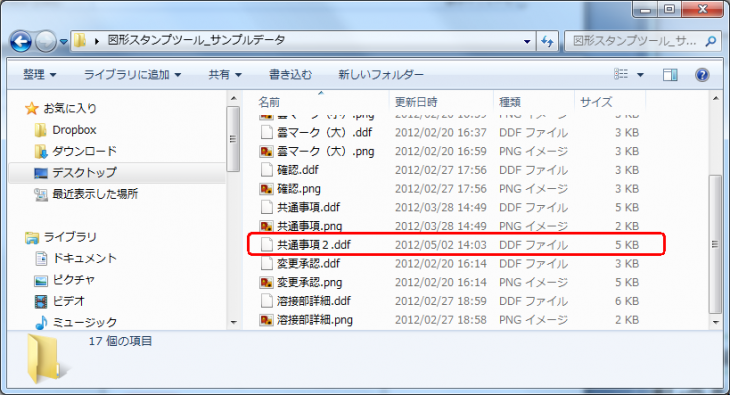Select file 確認.png
Image resolution: width=730 pixels, height=395 pixels.
point(299,189)
